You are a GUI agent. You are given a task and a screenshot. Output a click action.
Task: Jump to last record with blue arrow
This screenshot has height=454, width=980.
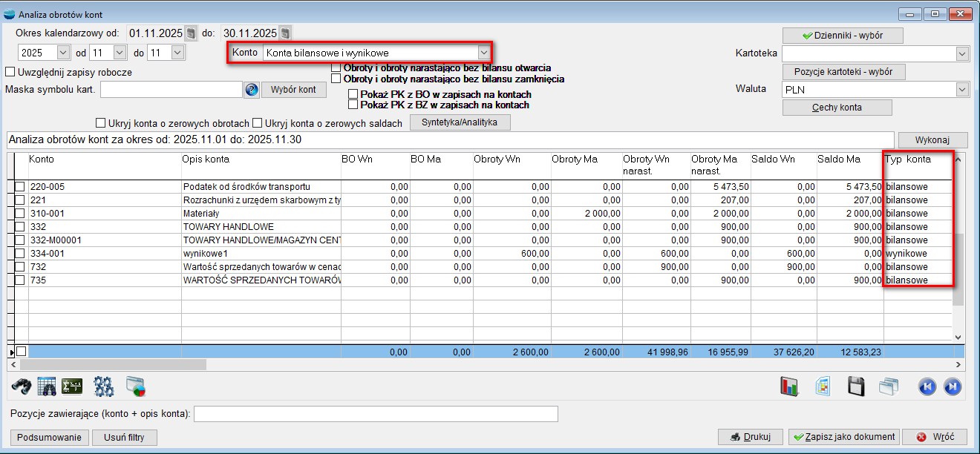tap(953, 386)
